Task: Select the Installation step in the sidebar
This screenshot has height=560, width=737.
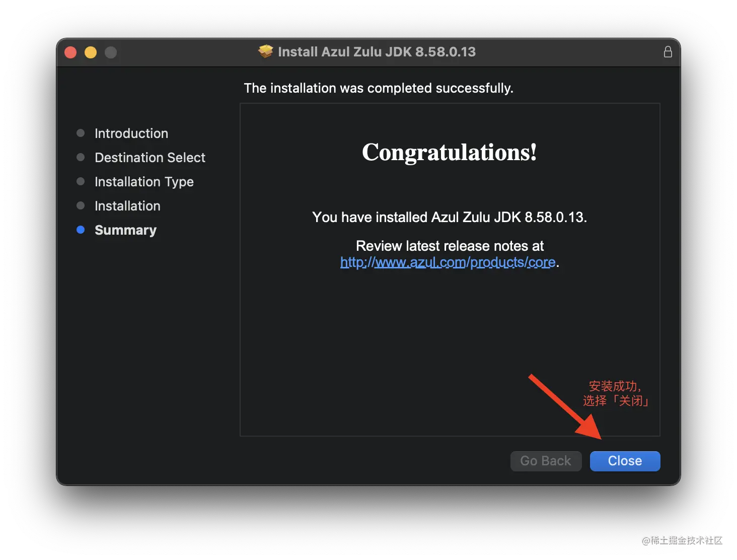Action: [127, 205]
